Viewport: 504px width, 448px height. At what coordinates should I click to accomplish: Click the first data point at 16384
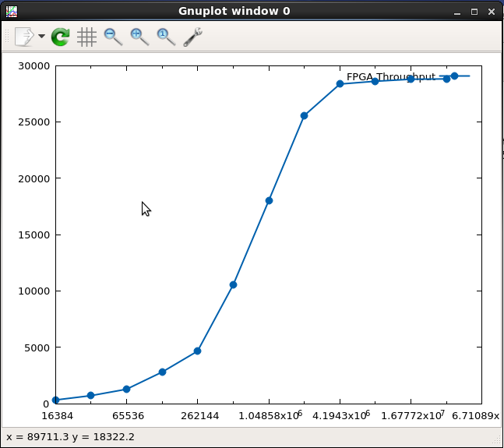point(55,400)
